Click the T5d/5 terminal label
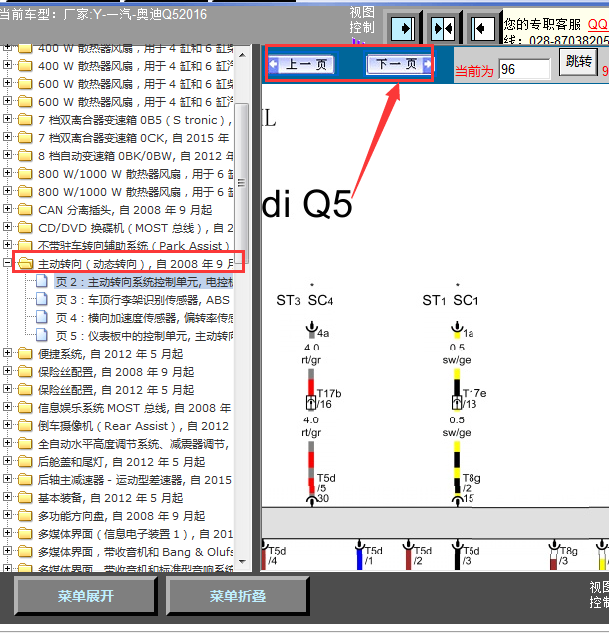The image size is (609, 633). pos(326,483)
